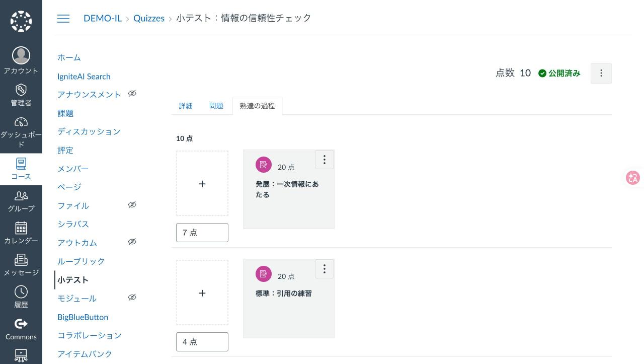Screen dimensions: 644x364
Task: Open the ルーブリック course link
Action: coord(81,261)
